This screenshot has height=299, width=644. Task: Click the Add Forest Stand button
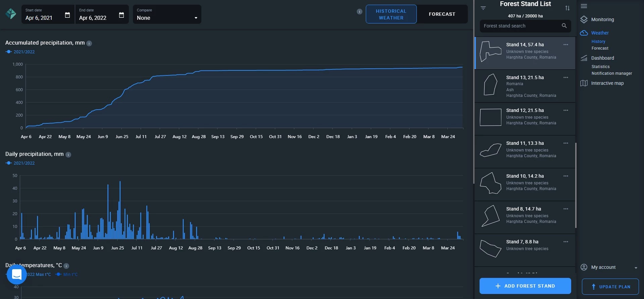click(x=525, y=286)
